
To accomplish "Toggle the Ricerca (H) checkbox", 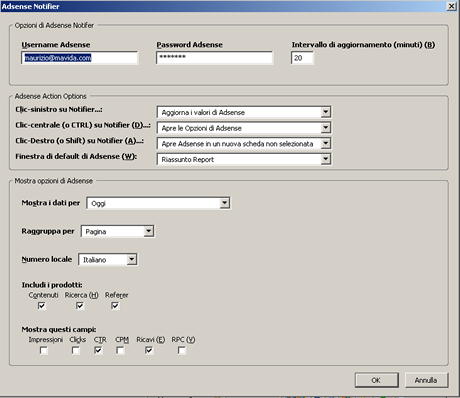I will (80, 306).
